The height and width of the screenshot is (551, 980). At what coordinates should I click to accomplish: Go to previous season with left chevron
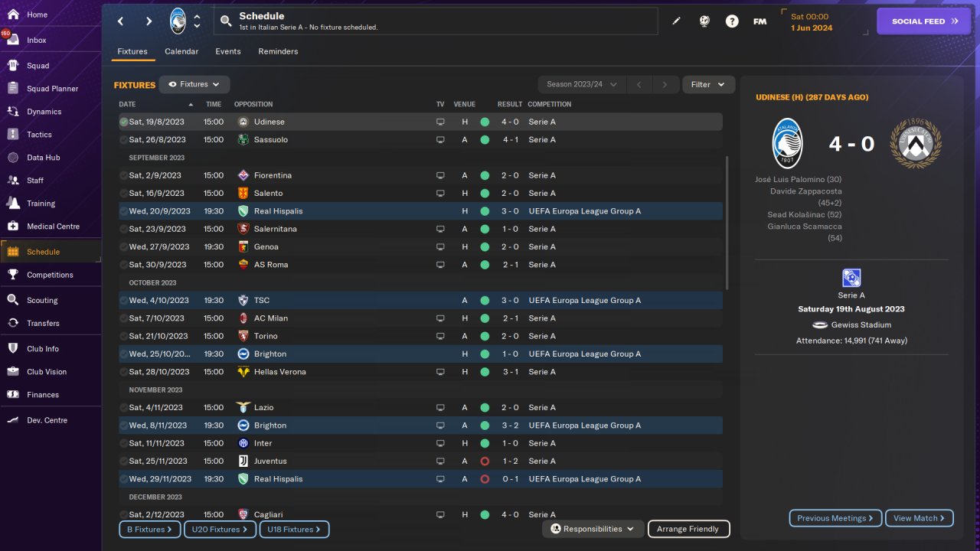coord(639,85)
